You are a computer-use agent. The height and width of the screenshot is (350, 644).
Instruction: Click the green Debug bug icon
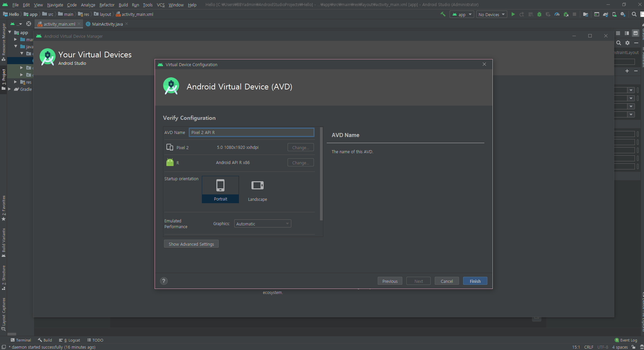539,14
